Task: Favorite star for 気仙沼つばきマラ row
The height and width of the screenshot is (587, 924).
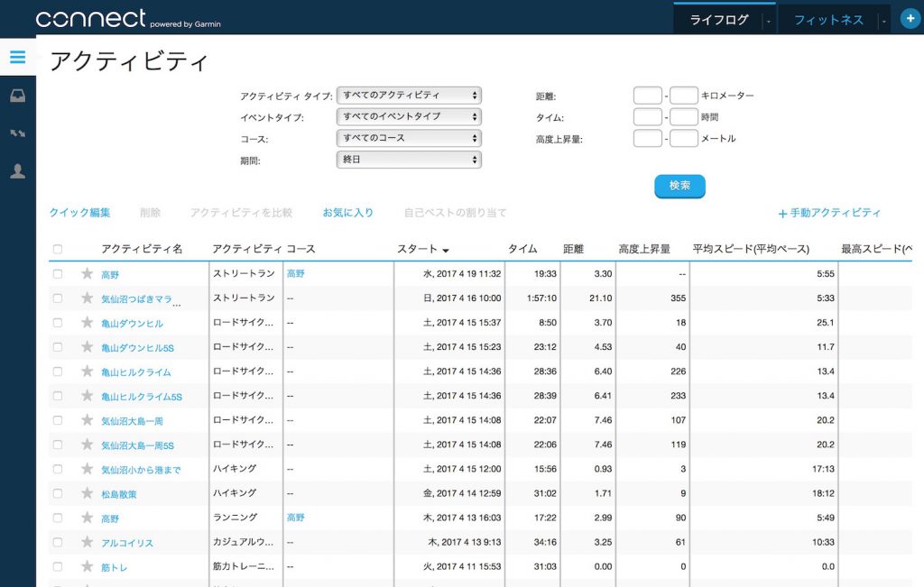Action: (88, 298)
